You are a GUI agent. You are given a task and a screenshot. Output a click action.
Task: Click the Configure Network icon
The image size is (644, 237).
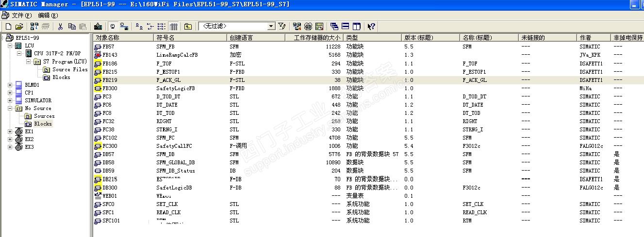297,26
